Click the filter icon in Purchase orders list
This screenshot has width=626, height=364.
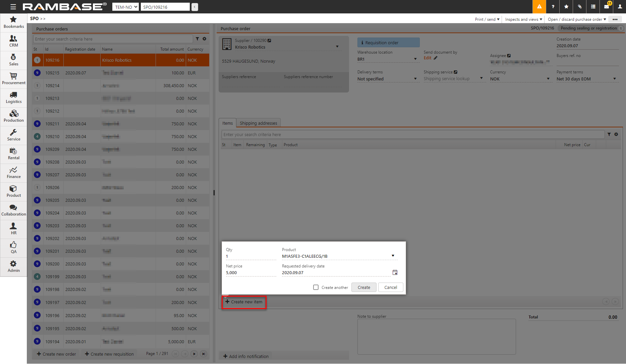197,39
